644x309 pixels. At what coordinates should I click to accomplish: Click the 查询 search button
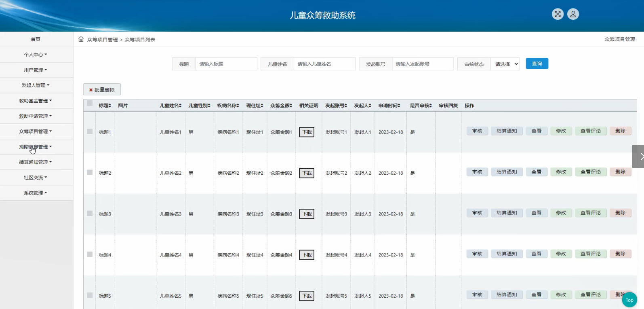click(x=537, y=63)
